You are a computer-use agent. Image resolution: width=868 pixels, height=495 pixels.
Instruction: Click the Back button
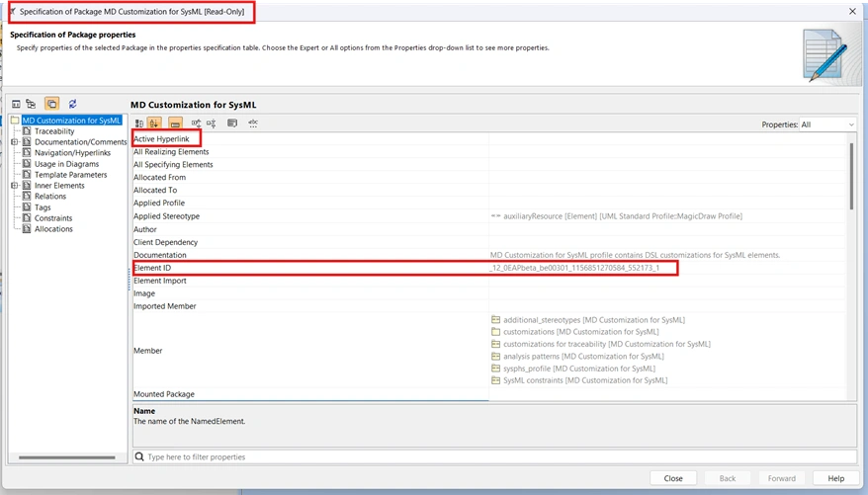pos(728,478)
